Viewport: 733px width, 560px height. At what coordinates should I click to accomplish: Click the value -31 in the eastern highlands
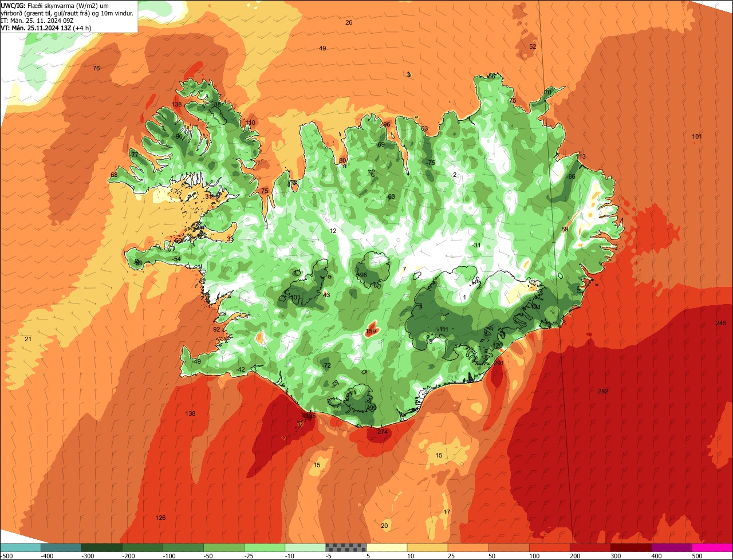point(476,245)
